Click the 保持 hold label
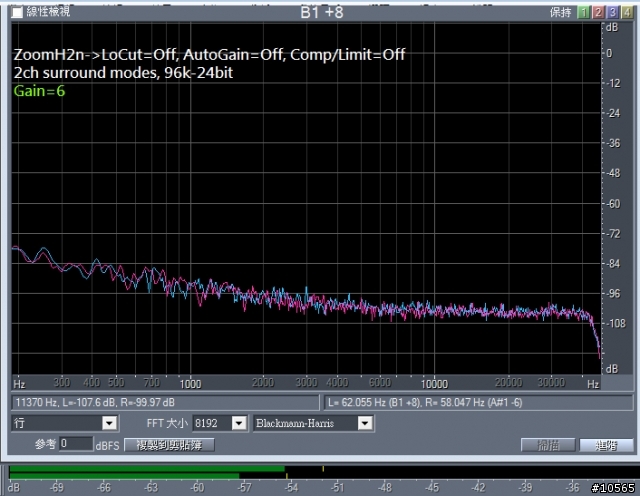 pyautogui.click(x=560, y=12)
